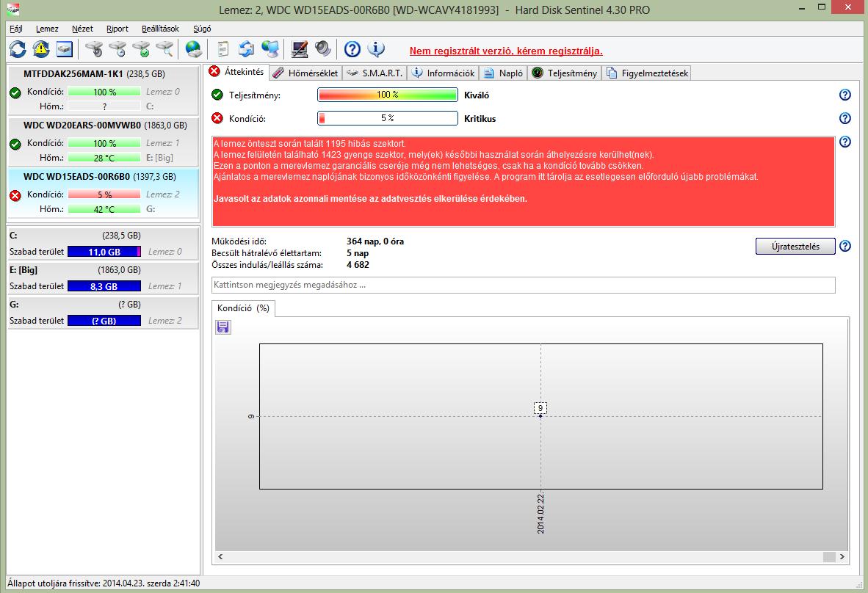868x593 pixels.
Task: Click the info speech bubble toolbar icon
Action: [x=376, y=49]
